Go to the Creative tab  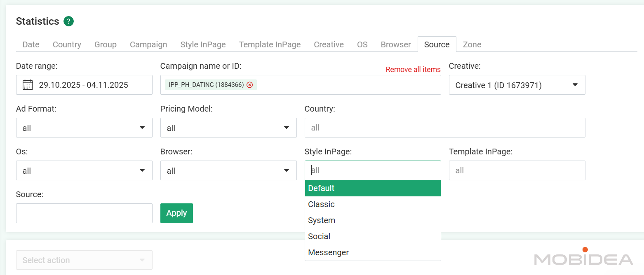coord(329,44)
